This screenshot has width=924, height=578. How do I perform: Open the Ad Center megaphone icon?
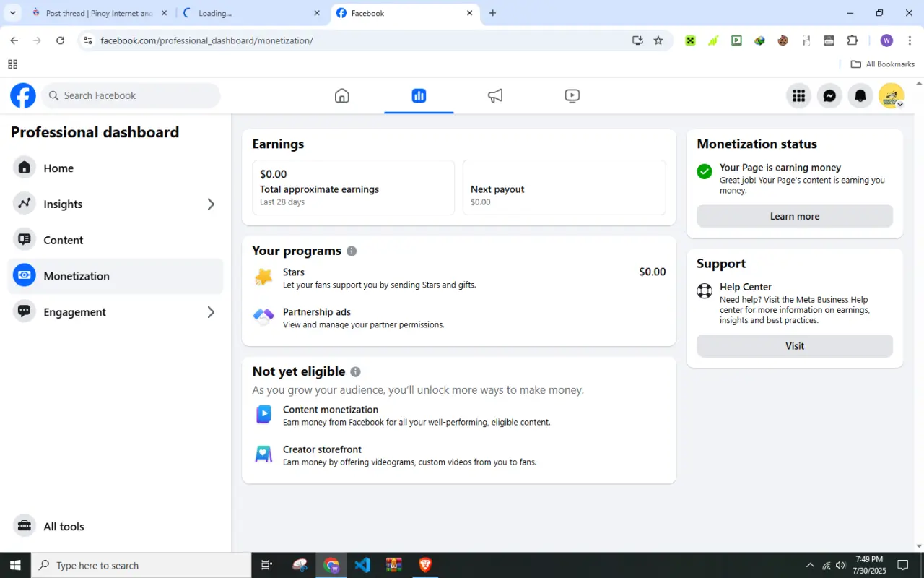pyautogui.click(x=495, y=95)
